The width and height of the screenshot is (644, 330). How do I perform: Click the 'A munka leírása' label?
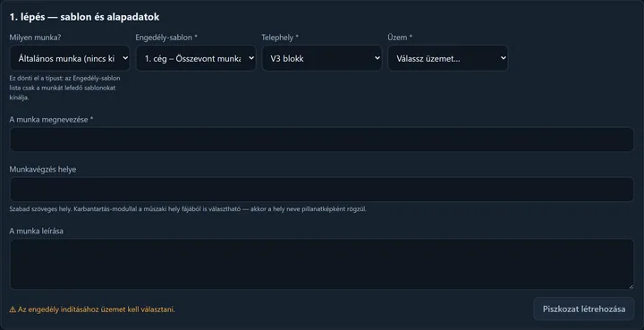[36, 231]
